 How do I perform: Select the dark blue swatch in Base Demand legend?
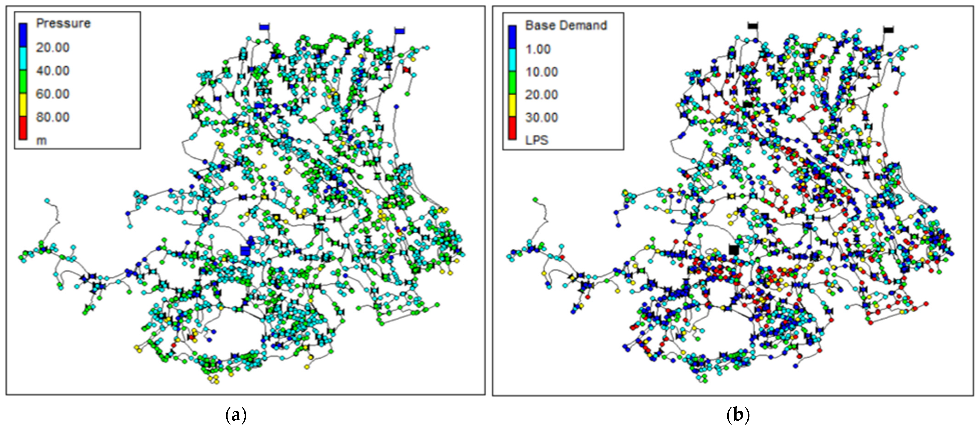point(512,37)
